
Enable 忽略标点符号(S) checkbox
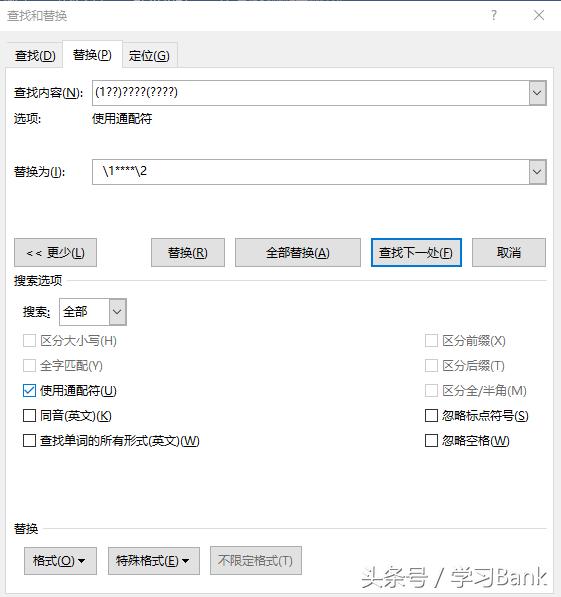click(431, 416)
